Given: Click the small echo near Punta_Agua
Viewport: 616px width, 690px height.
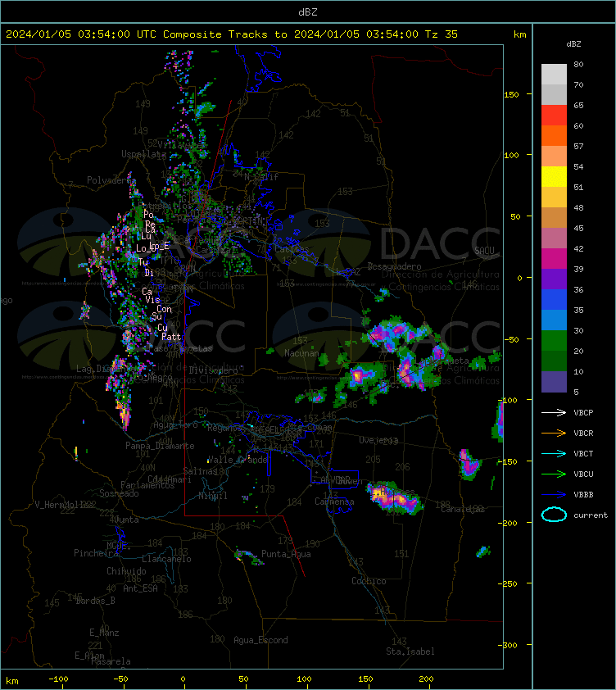Looking at the screenshot, I should coord(248,556).
